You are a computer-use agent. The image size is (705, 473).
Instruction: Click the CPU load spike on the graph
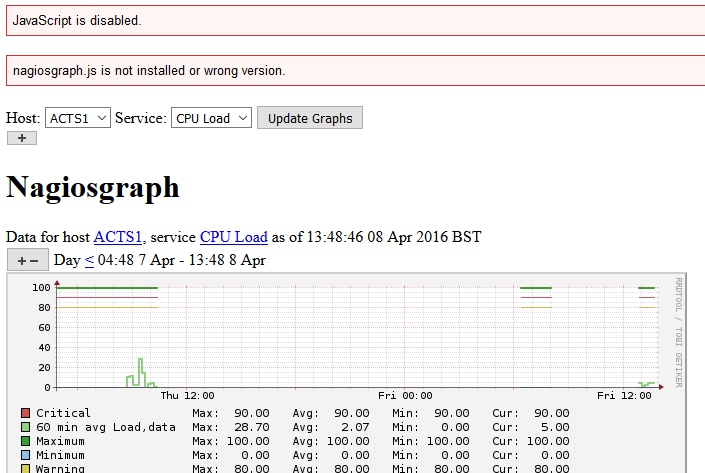point(141,370)
